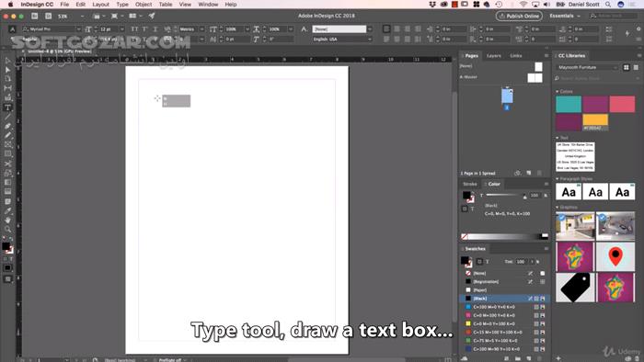Select the Line tool
This screenshot has height=362, width=644.
pos(7,117)
